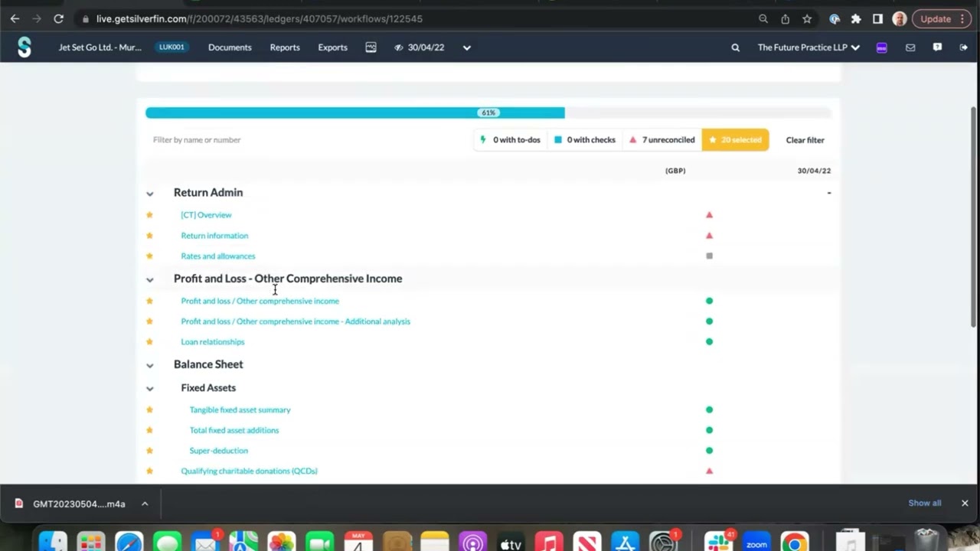This screenshot has height=551, width=980.
Task: Open the help question bubble icon
Action: pyautogui.click(x=937, y=47)
